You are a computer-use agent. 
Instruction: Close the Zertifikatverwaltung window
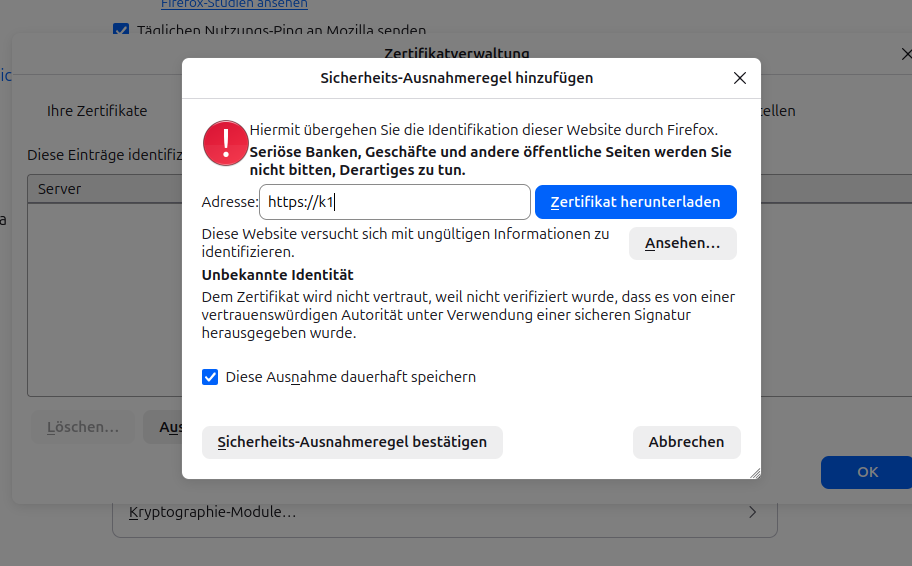click(x=905, y=54)
